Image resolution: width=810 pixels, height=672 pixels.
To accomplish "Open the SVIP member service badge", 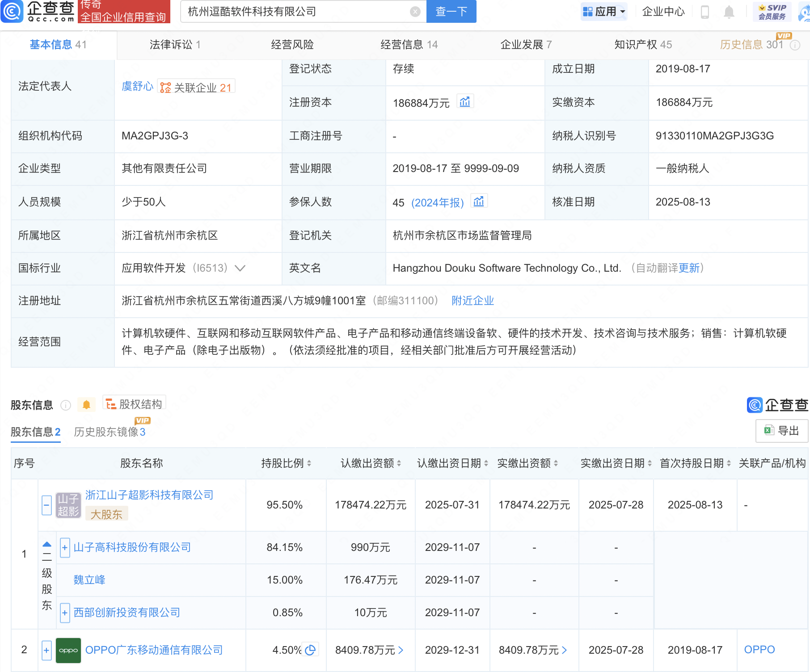I will tap(772, 12).
